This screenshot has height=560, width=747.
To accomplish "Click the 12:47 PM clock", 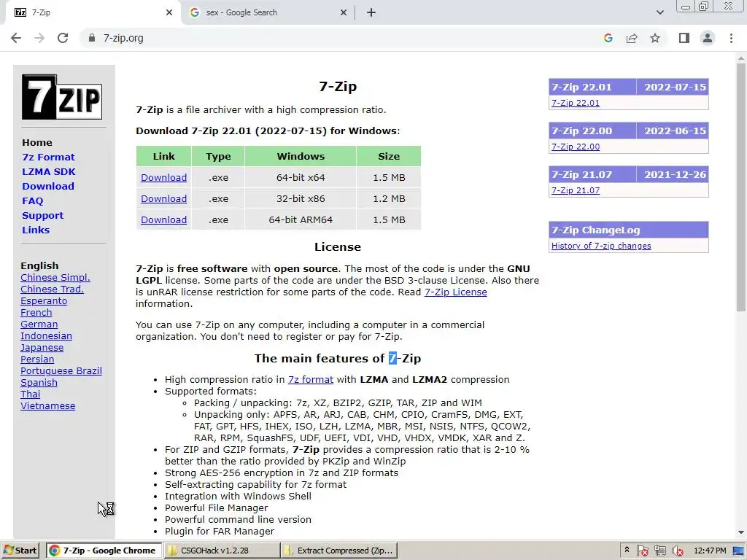I will point(710,551).
